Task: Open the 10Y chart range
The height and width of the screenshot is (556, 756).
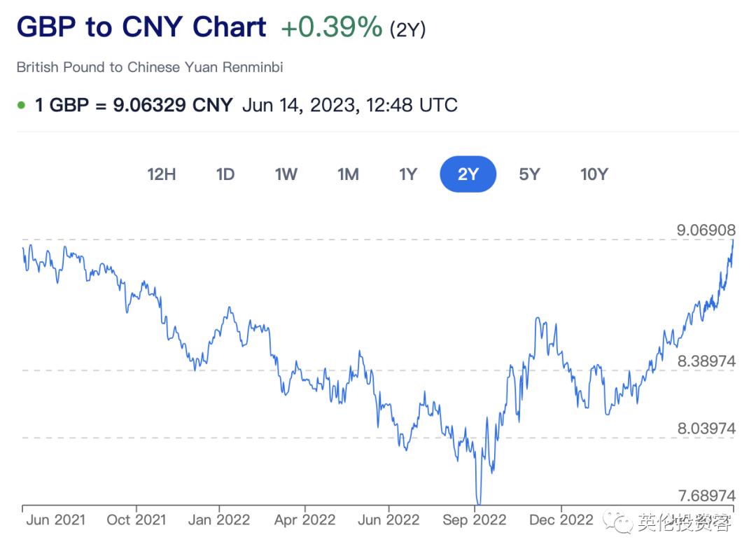Action: tap(594, 174)
